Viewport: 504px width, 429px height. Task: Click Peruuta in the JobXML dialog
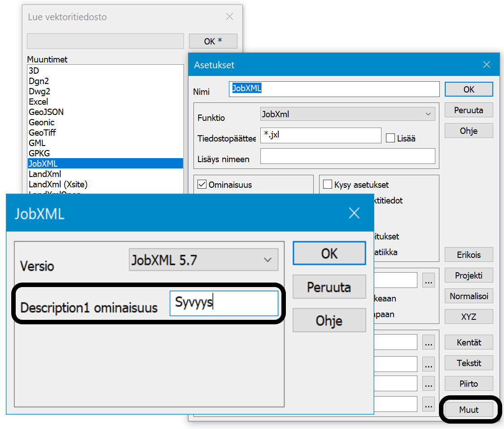[329, 287]
